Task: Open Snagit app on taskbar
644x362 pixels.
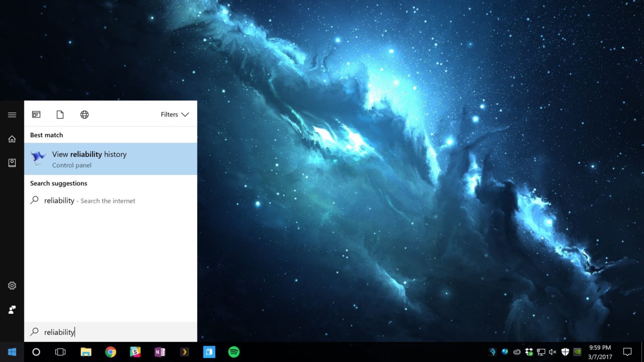Action: coord(135,352)
